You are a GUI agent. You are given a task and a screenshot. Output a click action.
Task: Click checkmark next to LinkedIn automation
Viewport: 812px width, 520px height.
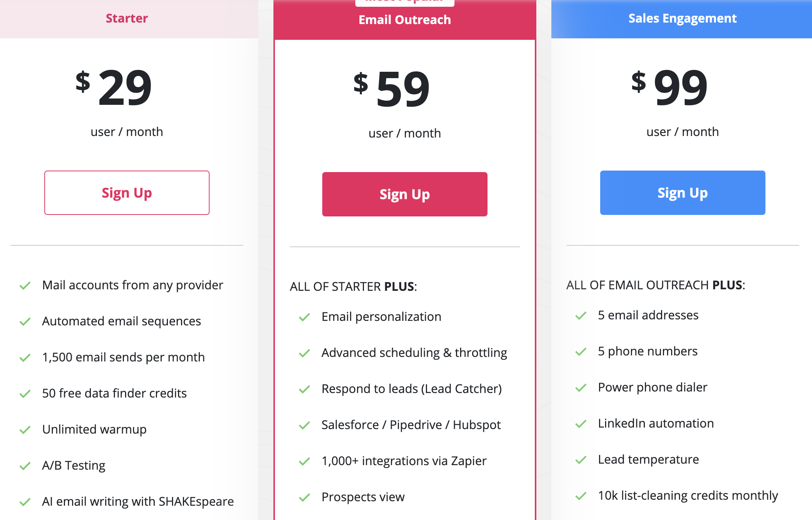coord(581,424)
